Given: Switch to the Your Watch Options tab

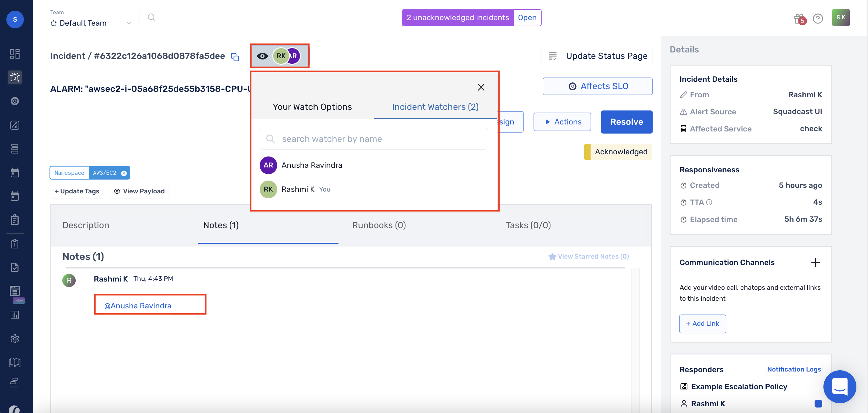Looking at the screenshot, I should click(x=312, y=106).
